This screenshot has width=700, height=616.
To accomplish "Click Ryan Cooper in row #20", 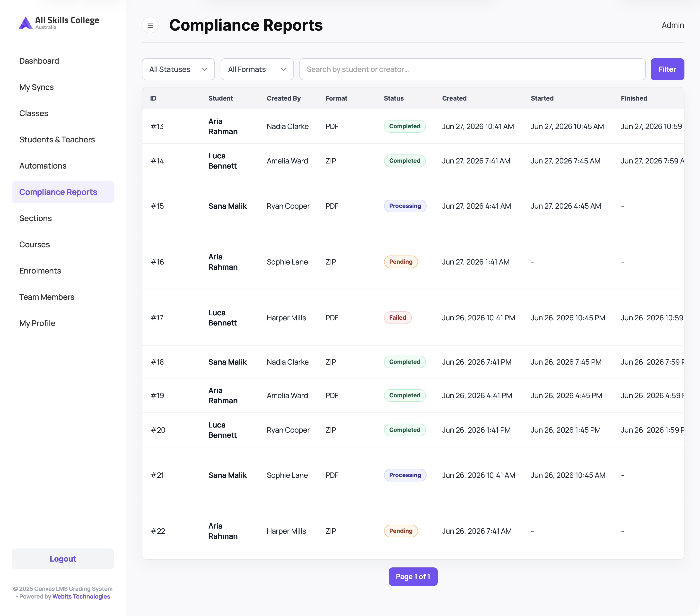I will pyautogui.click(x=288, y=430).
